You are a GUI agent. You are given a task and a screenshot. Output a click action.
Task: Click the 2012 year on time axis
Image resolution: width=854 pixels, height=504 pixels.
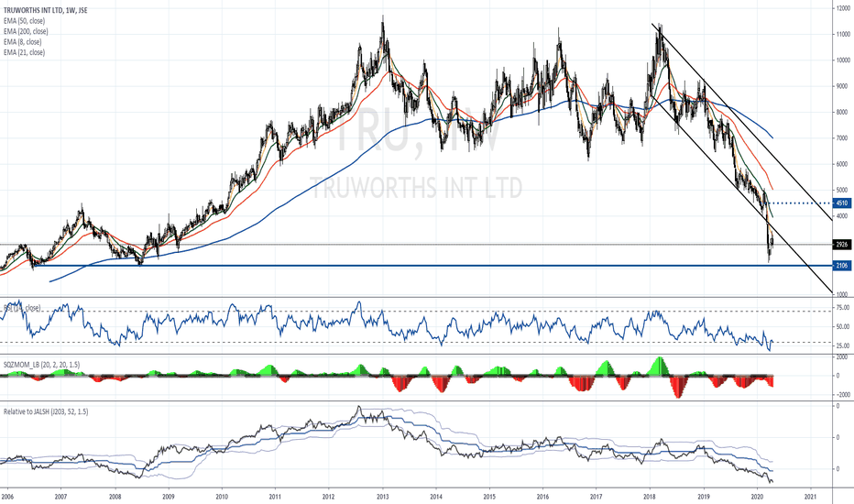pos(328,497)
